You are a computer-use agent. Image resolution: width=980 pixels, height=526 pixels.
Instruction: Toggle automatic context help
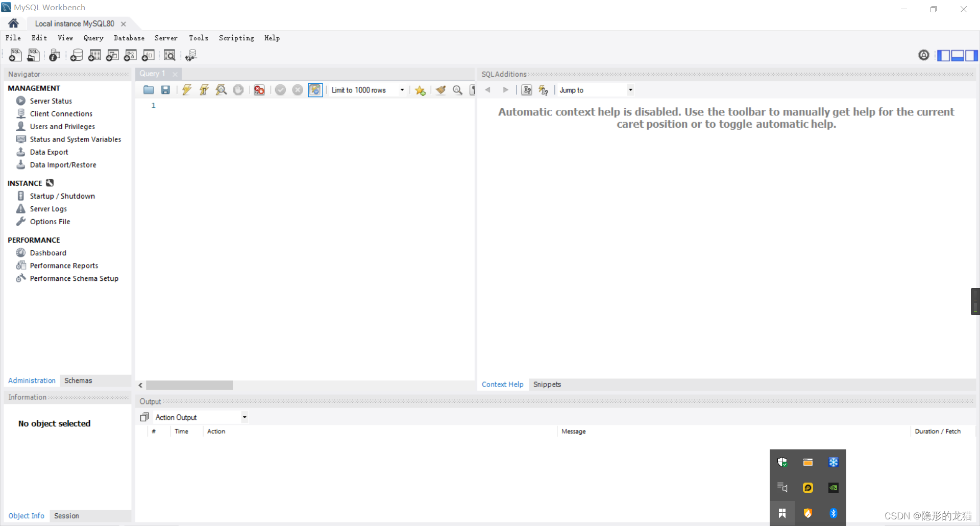pyautogui.click(x=544, y=90)
